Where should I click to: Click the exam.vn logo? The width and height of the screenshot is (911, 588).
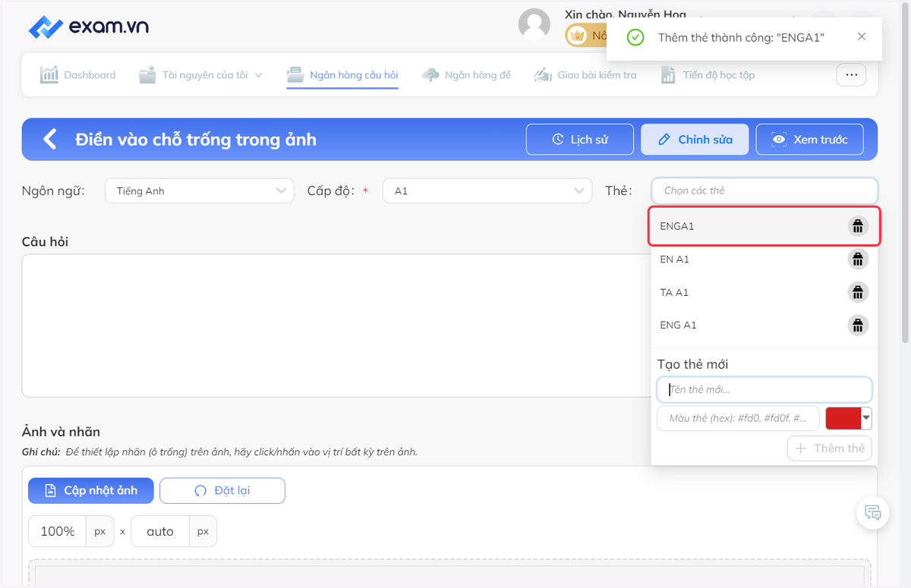[88, 27]
